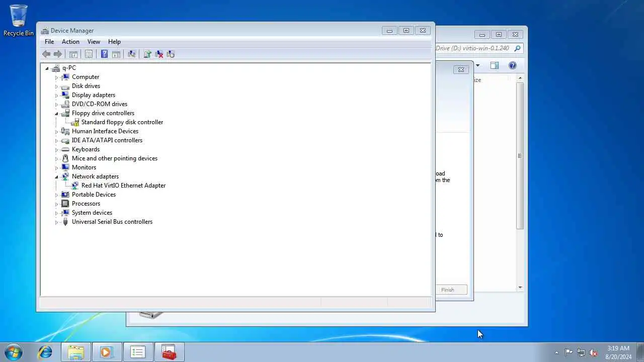This screenshot has height=362, width=644.
Task: Click the Disable device icon with down arrow
Action: [x=171, y=54]
